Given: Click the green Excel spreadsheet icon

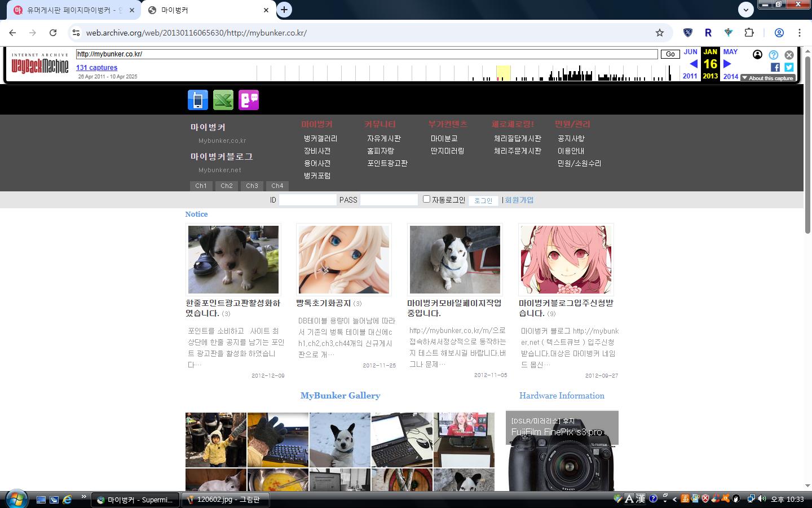Looking at the screenshot, I should tap(223, 100).
